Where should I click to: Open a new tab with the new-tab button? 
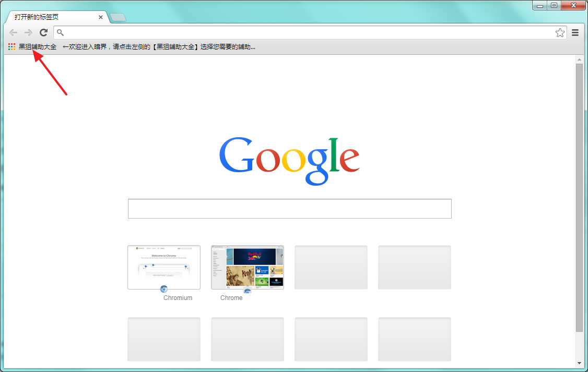[118, 17]
